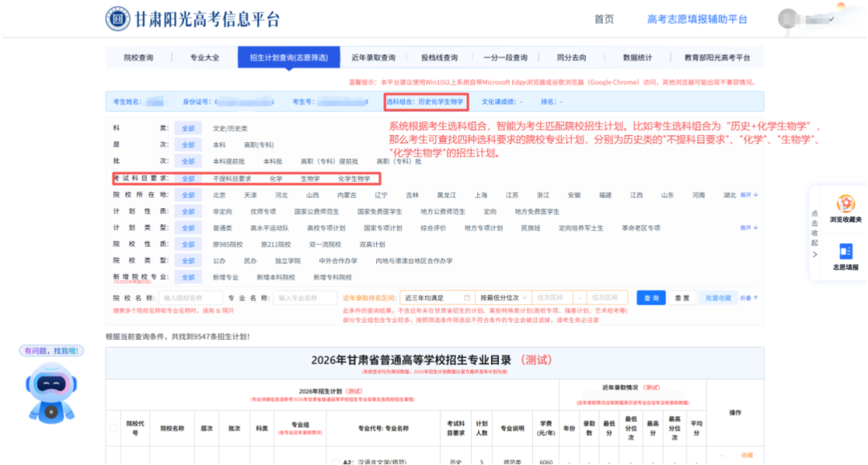The height and width of the screenshot is (465, 868).
Task: Choose 优师专项 plan nature
Action: pos(263,212)
